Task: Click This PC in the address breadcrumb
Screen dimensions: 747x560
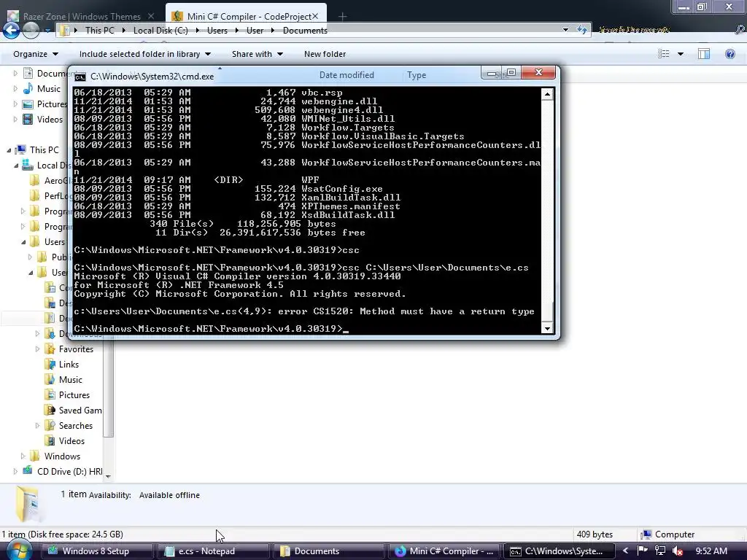Action: pyautogui.click(x=99, y=31)
